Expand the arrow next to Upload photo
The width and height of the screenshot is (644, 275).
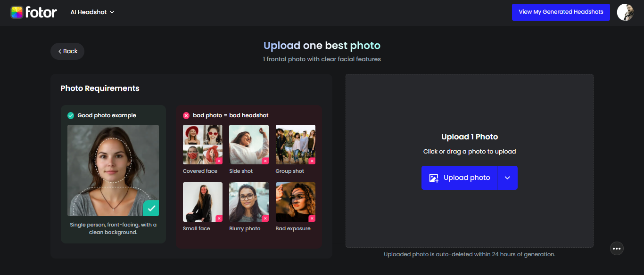508,178
